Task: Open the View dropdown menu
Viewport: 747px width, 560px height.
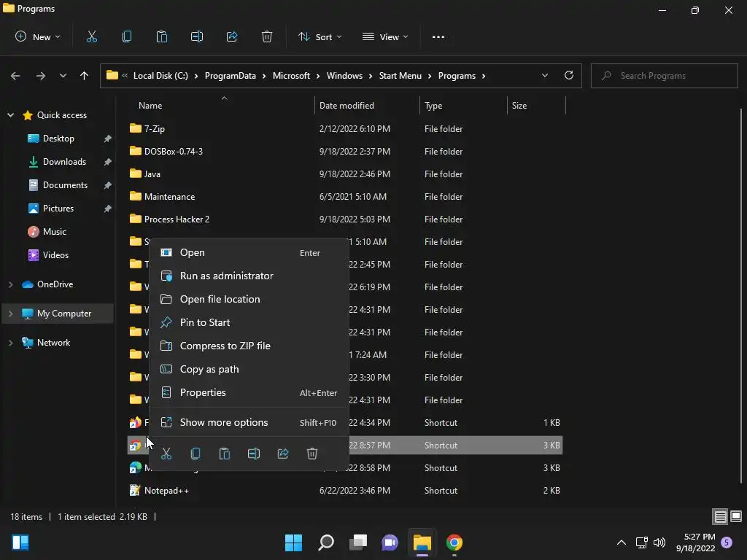Action: coord(385,36)
